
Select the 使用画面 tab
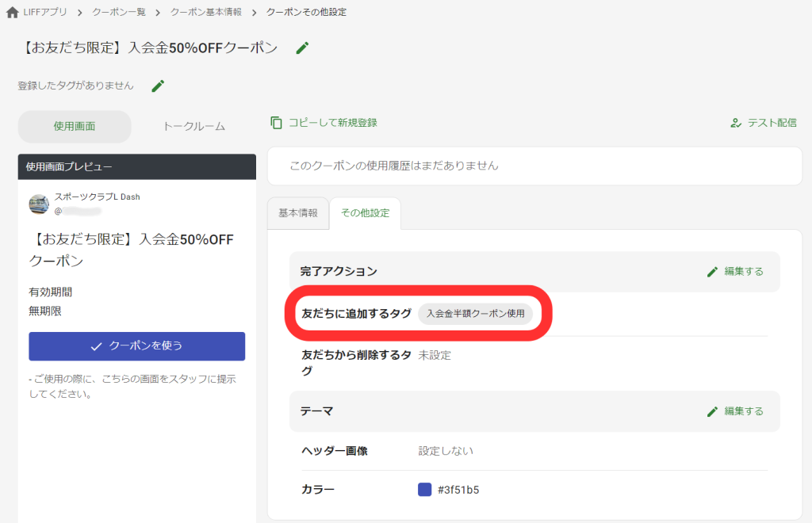coord(75,126)
